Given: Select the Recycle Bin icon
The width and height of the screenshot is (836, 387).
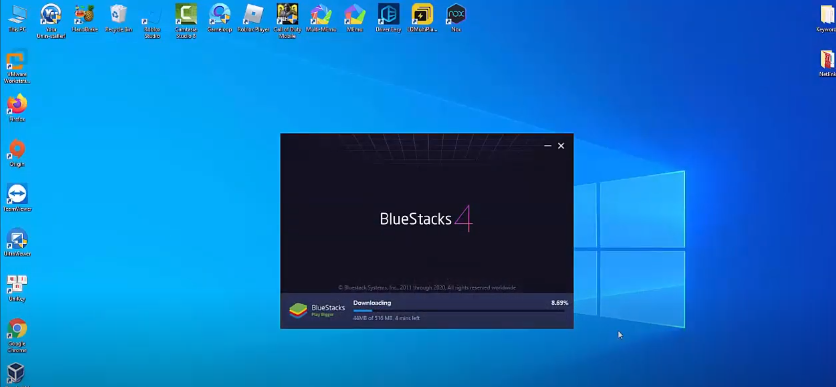Looking at the screenshot, I should [x=118, y=18].
